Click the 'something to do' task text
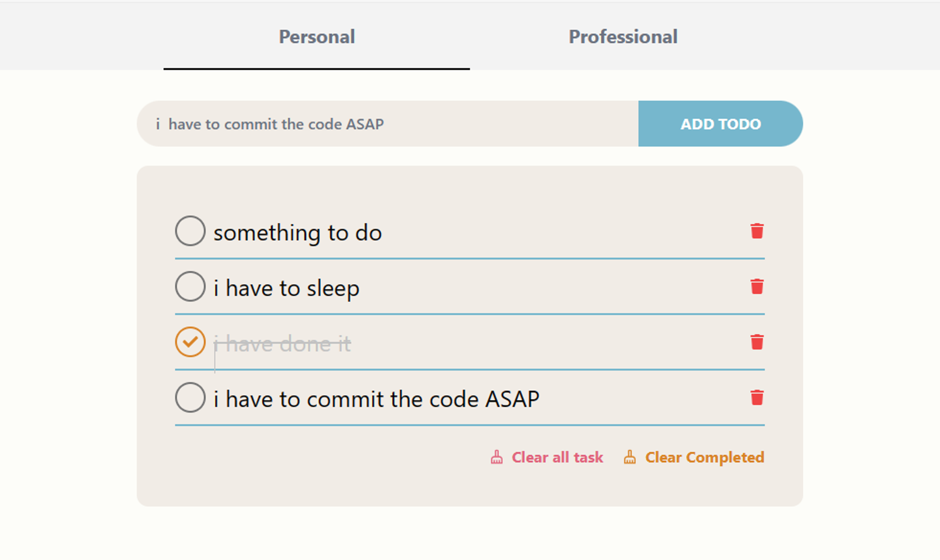 (298, 233)
